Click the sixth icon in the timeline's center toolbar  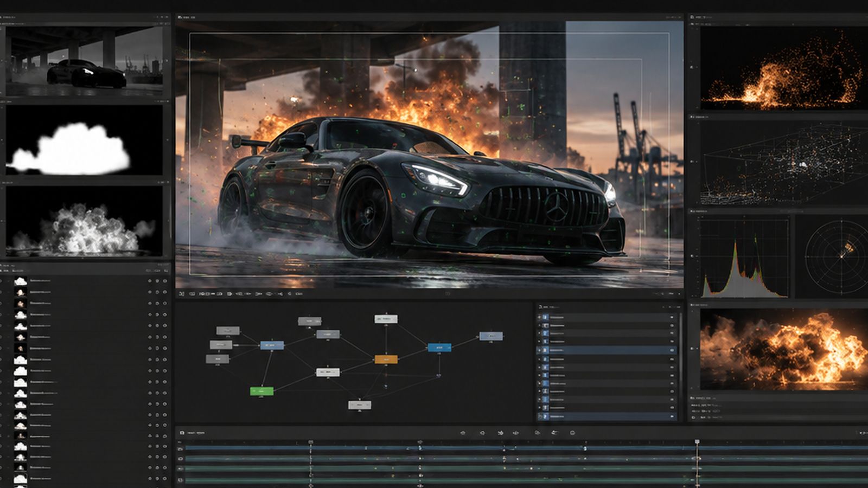(x=554, y=433)
